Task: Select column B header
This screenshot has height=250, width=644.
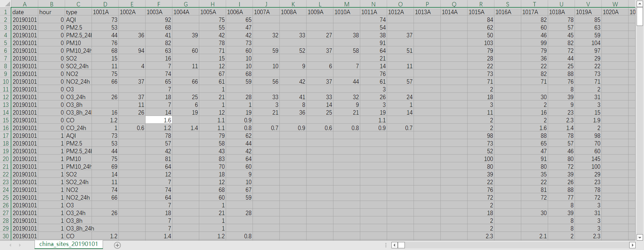Action: pyautogui.click(x=52, y=4)
